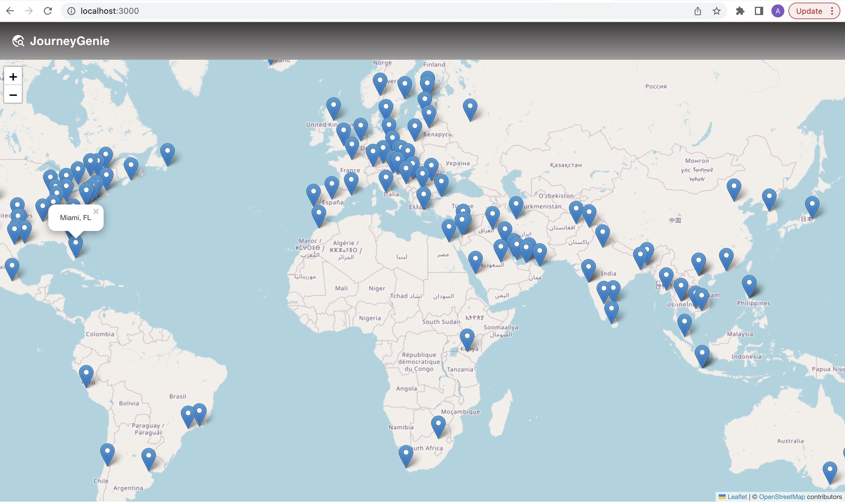Click the browser reload page icon
The height and width of the screenshot is (504, 845).
48,11
